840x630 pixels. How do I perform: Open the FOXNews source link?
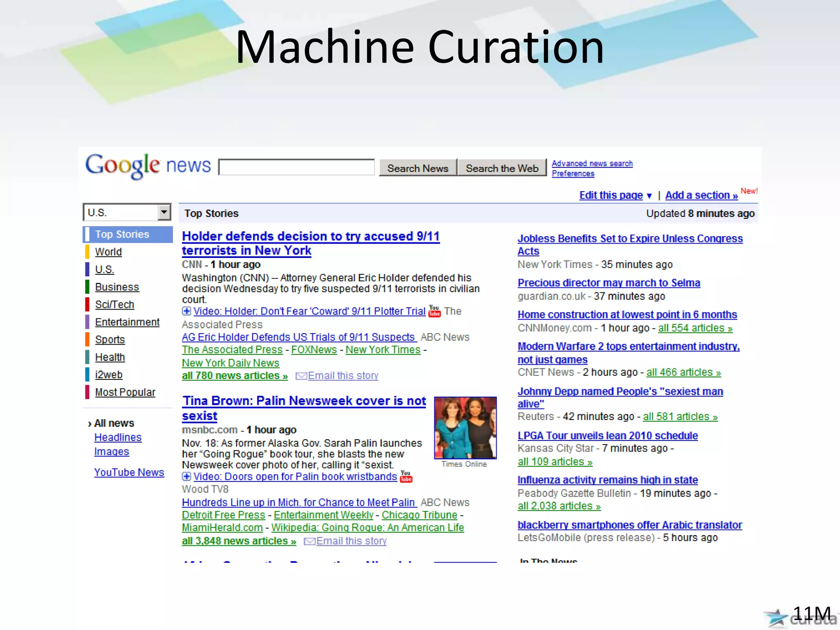click(x=314, y=350)
